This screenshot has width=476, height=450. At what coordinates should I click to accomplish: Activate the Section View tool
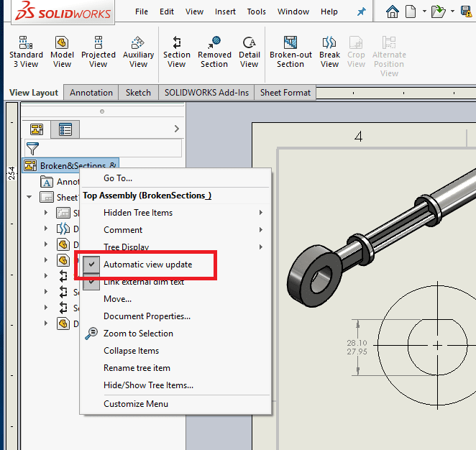(177, 52)
